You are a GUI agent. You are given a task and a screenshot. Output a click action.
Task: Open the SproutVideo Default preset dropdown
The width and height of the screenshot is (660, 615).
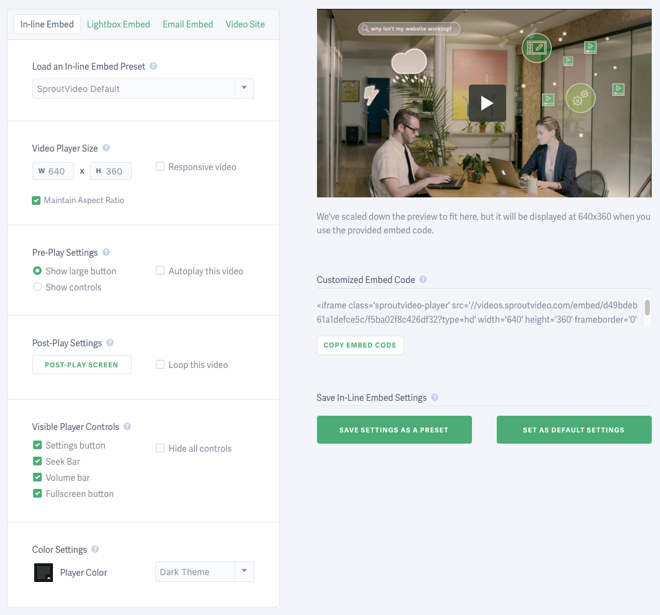pyautogui.click(x=143, y=88)
